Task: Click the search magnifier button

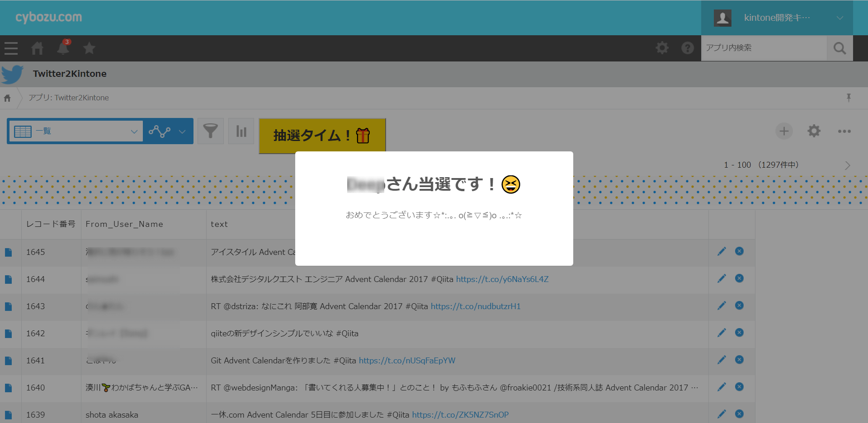Action: 840,48
